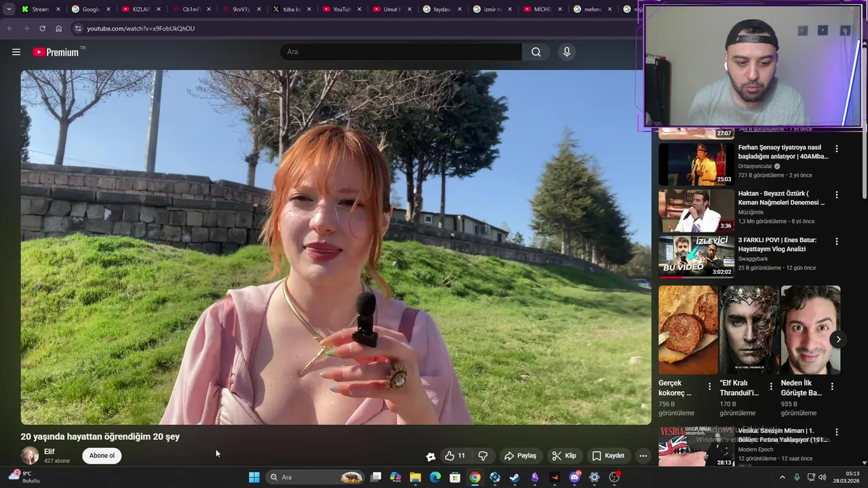
Task: Open Haktan - Beyazıt Öztürk thumbnail
Action: point(696,211)
